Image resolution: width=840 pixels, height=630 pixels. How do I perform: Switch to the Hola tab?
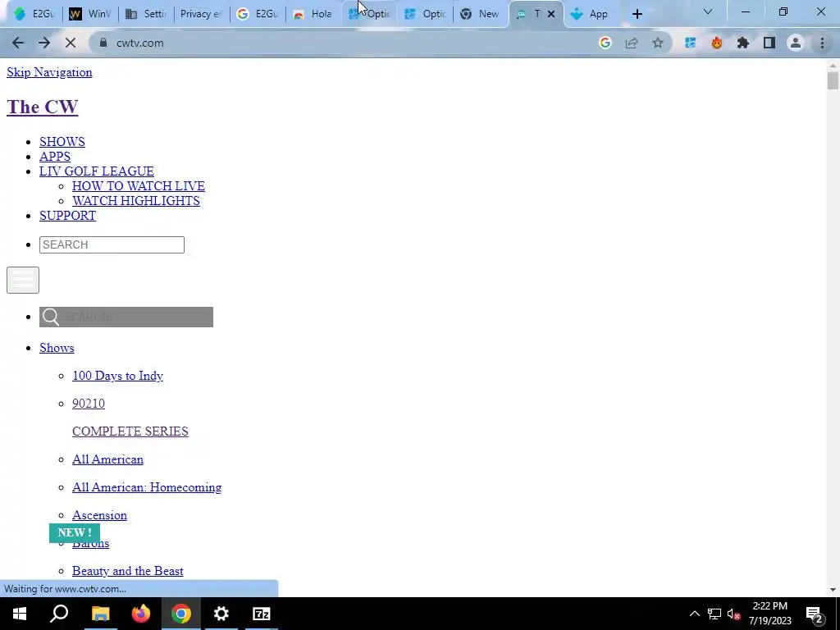(x=313, y=15)
